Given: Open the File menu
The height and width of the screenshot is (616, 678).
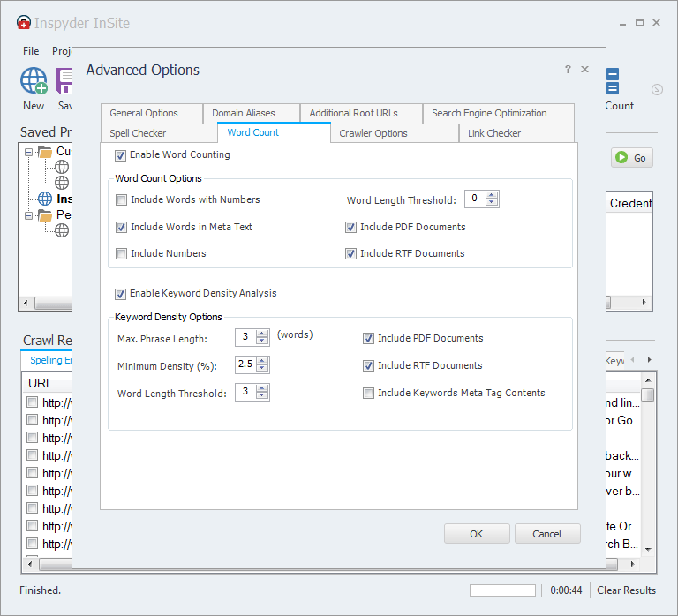Looking at the screenshot, I should [x=31, y=51].
